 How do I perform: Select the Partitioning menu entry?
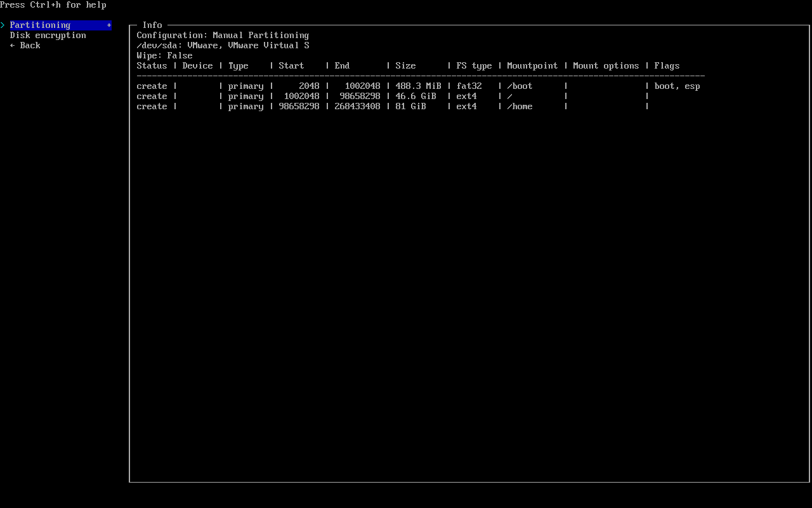(40, 25)
